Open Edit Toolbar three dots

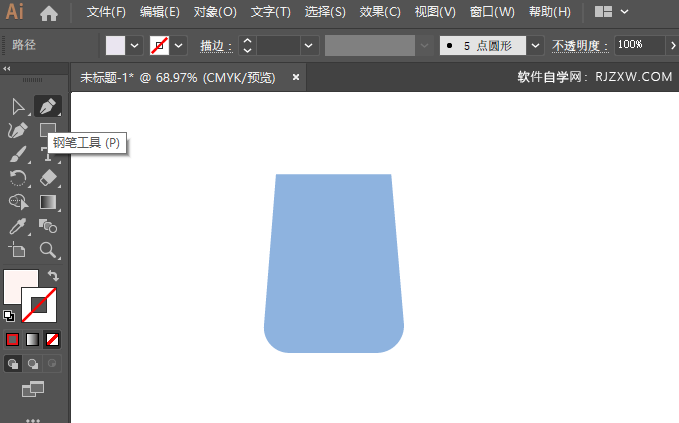33,420
